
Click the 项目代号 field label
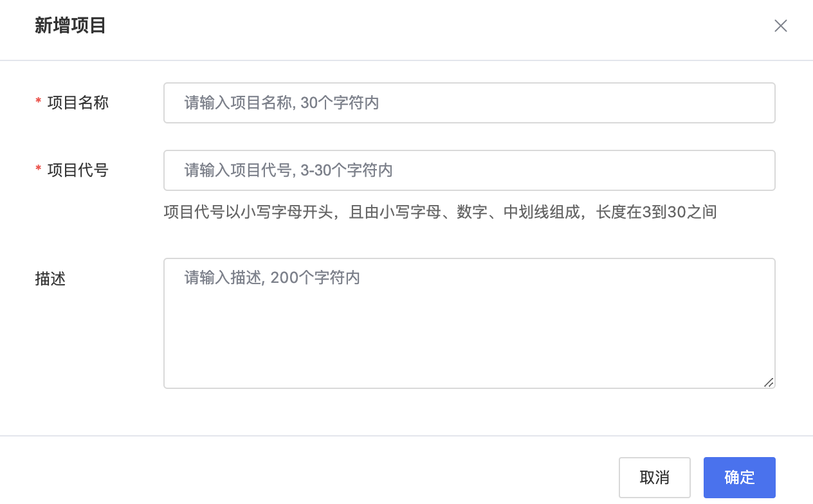click(78, 170)
